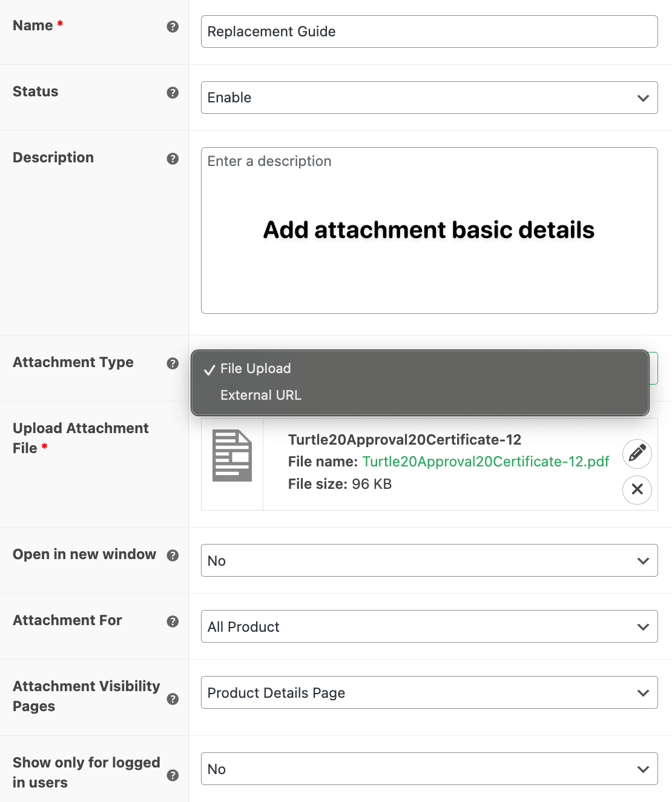Select External URL from the attachment type menu

260,395
